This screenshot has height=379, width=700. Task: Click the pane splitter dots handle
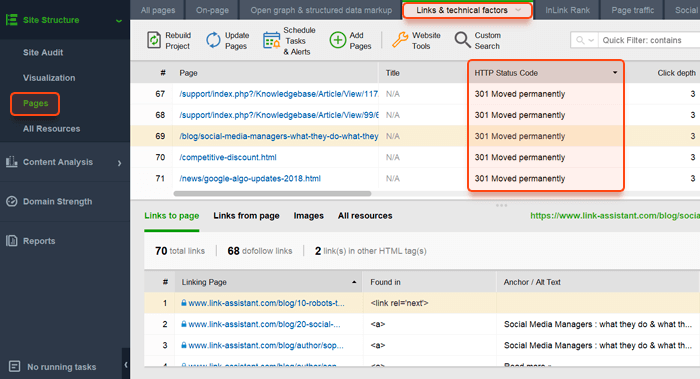[501, 205]
